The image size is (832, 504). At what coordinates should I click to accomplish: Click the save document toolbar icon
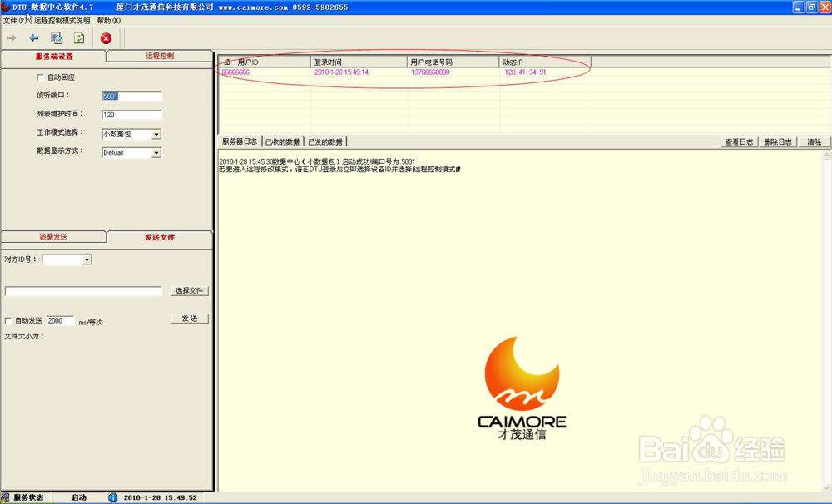pyautogui.click(x=57, y=37)
